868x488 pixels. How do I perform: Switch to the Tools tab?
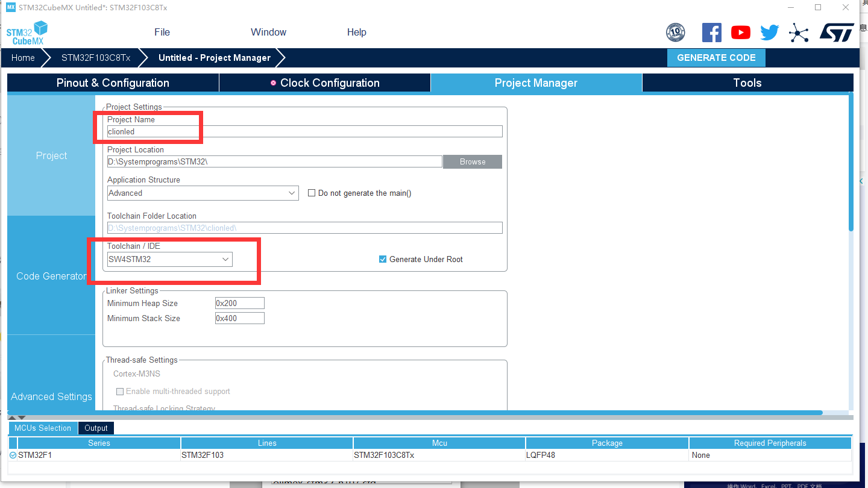pyautogui.click(x=747, y=83)
